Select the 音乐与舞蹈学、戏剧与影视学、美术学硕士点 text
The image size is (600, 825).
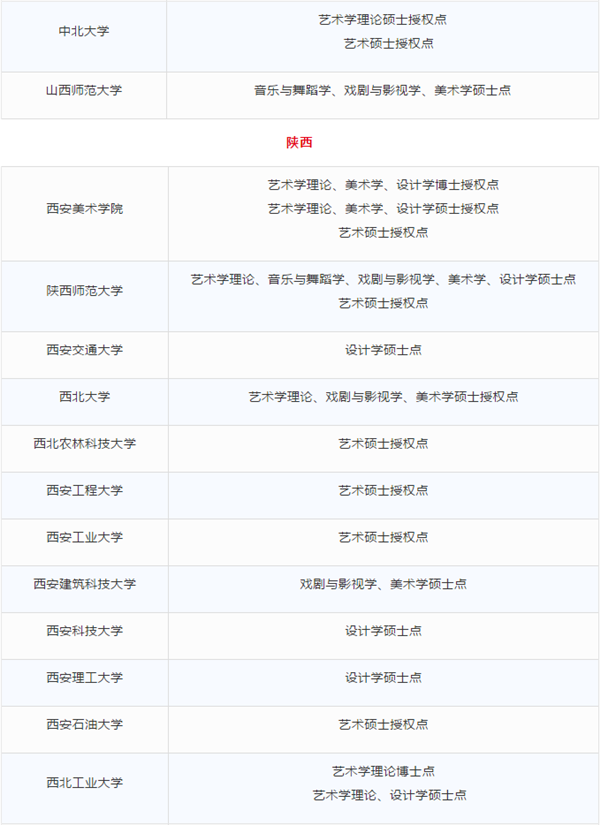[x=383, y=90]
